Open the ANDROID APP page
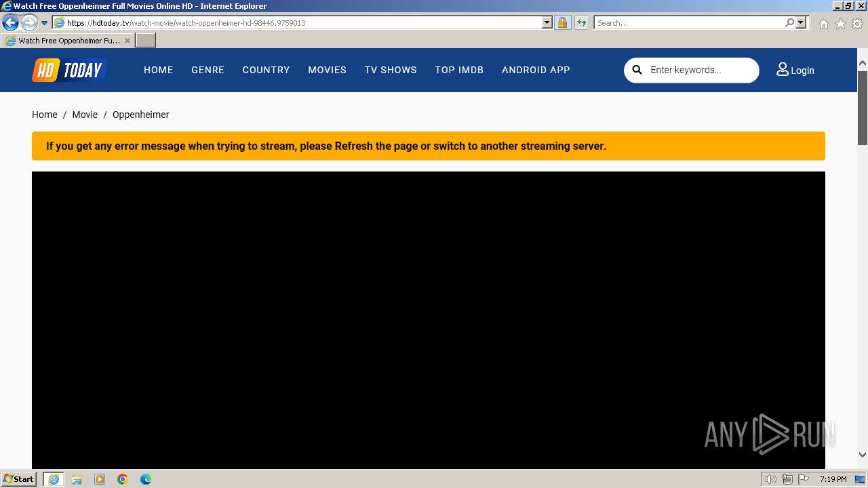The height and width of the screenshot is (488, 868). tap(536, 70)
